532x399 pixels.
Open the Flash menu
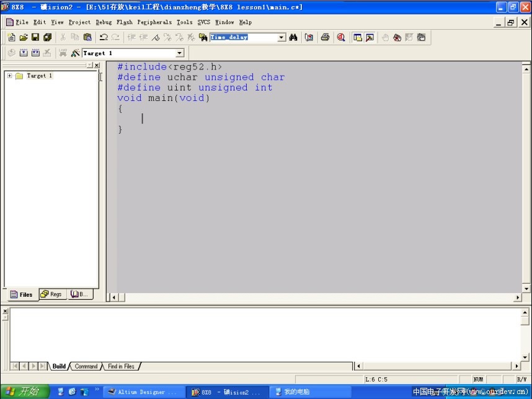pyautogui.click(x=125, y=22)
